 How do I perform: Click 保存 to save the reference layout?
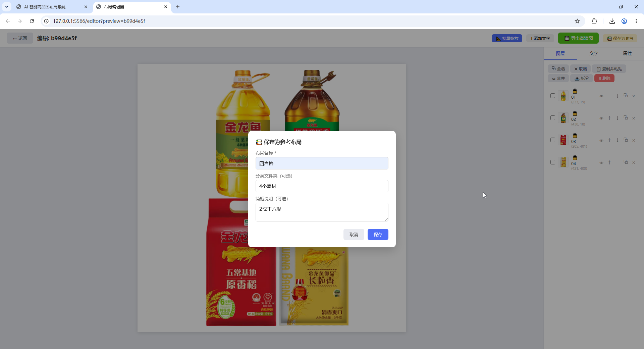click(x=378, y=235)
